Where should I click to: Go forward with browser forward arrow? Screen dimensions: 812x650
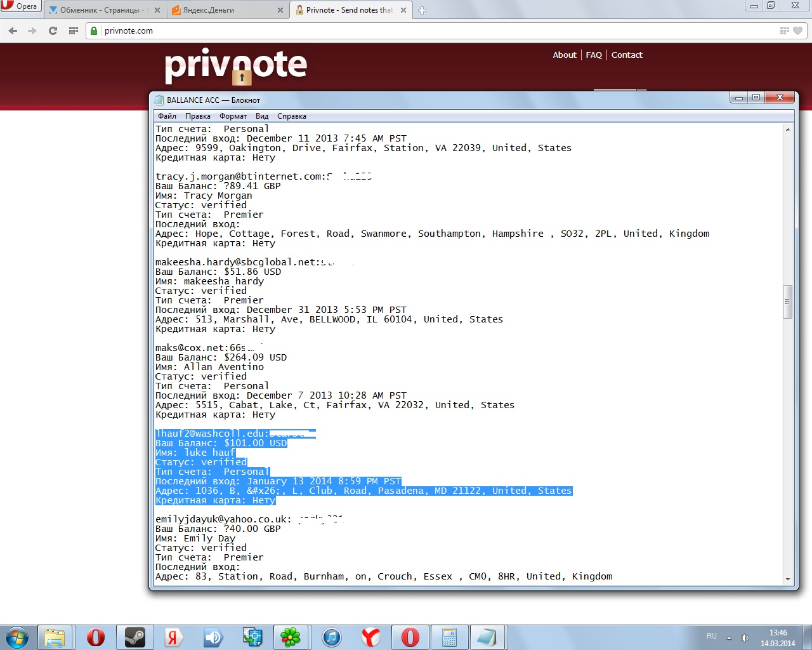pos(32,30)
